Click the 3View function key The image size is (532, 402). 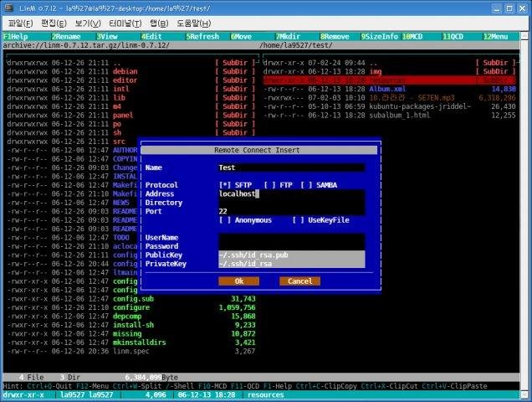pos(107,36)
